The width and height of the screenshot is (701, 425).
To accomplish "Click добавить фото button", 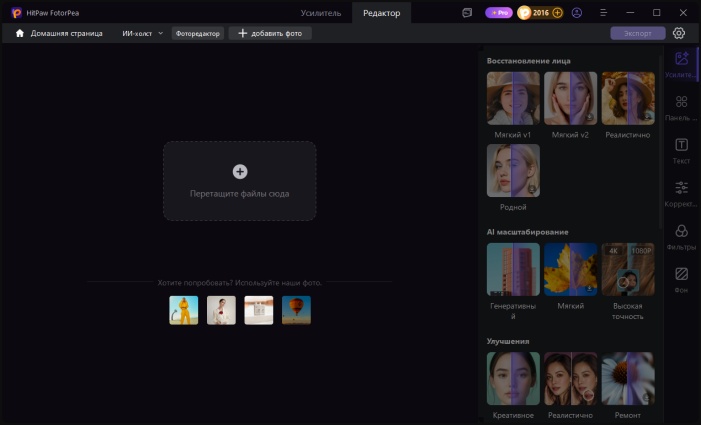I will pos(270,34).
